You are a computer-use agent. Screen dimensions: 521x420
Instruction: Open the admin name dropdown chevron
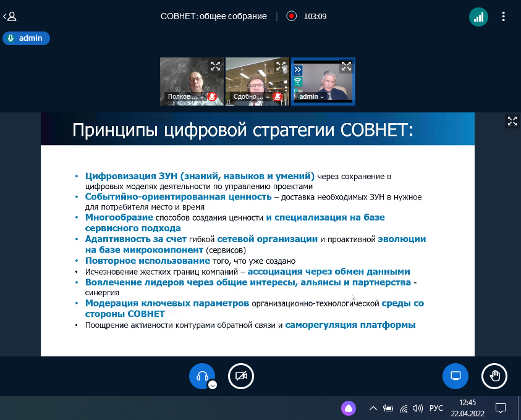(x=321, y=97)
